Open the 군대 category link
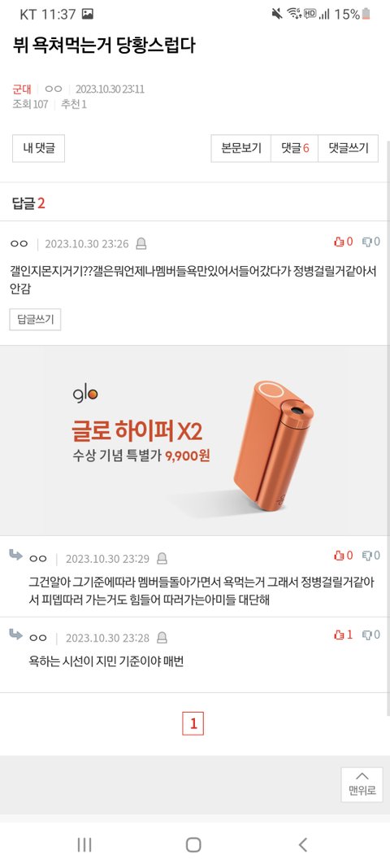Image resolution: width=390 pixels, height=868 pixels. pyautogui.click(x=22, y=89)
